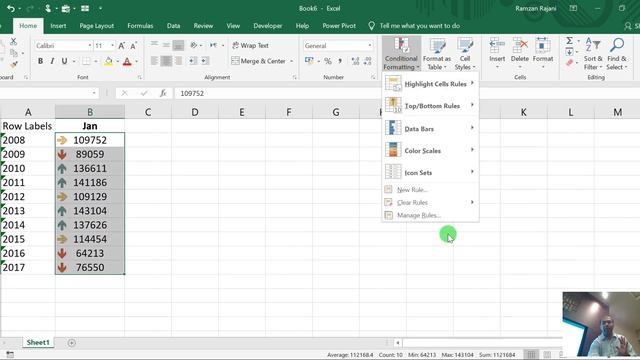Open Alignment settings dialog launcher
This screenshot has width=640, height=360.
(x=294, y=77)
